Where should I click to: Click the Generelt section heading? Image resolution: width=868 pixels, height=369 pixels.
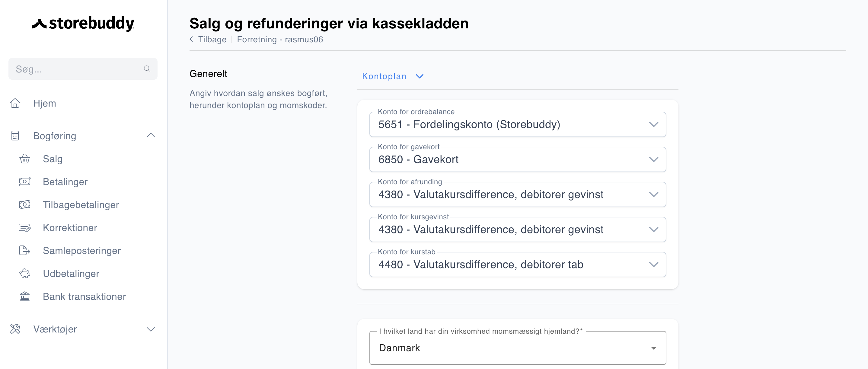click(208, 74)
